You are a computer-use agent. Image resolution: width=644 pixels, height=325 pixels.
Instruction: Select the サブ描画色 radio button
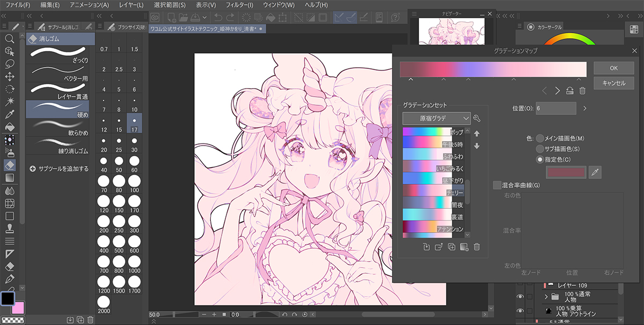[x=540, y=149]
